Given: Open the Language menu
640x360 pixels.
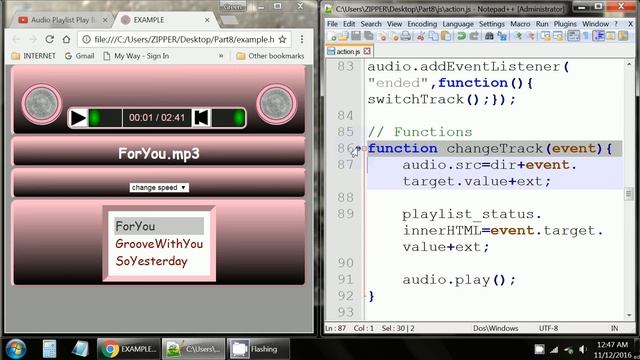Looking at the screenshot, I should (458, 24).
